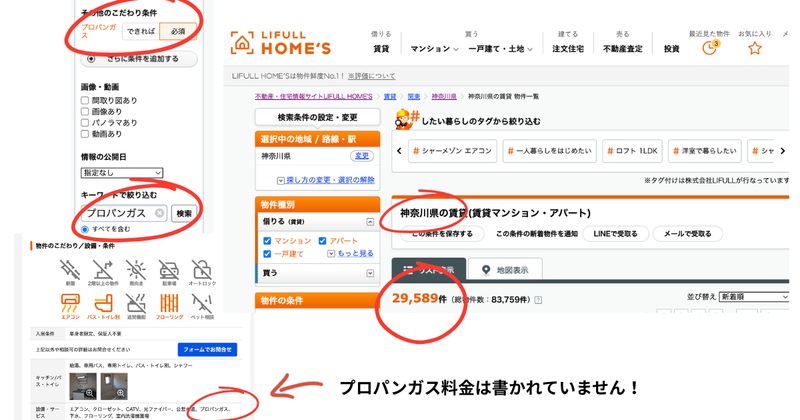Open 検索条件の設定・変更 button
The height and width of the screenshot is (420, 800).
click(317, 117)
